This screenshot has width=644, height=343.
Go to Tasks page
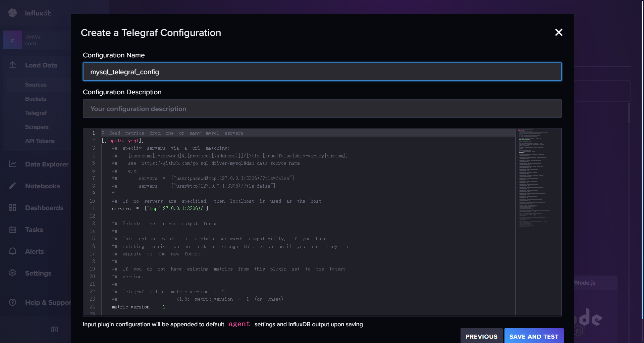[34, 230]
